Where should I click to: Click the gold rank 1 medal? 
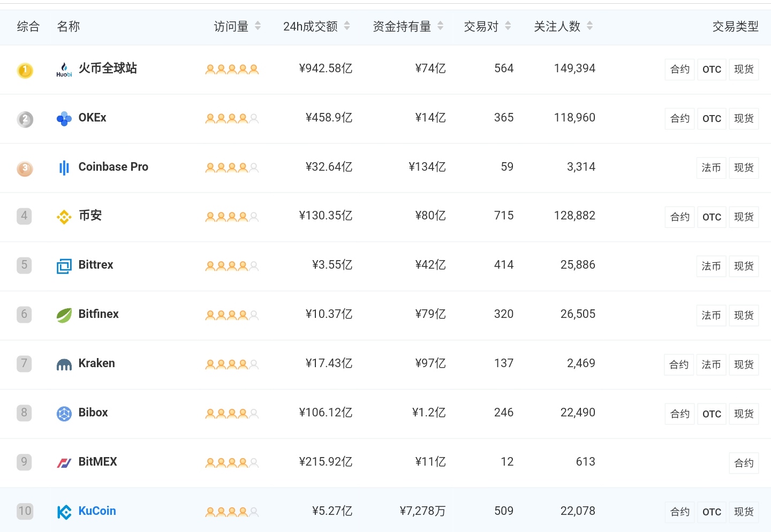coord(25,70)
